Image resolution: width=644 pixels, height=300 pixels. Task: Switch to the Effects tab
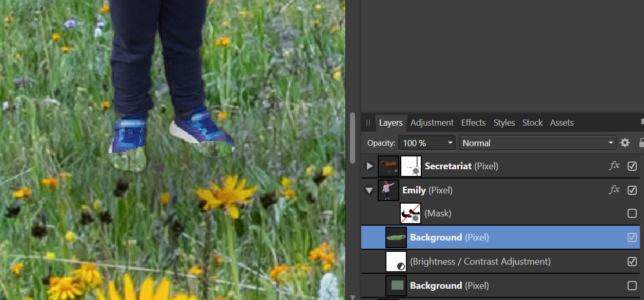click(x=473, y=123)
